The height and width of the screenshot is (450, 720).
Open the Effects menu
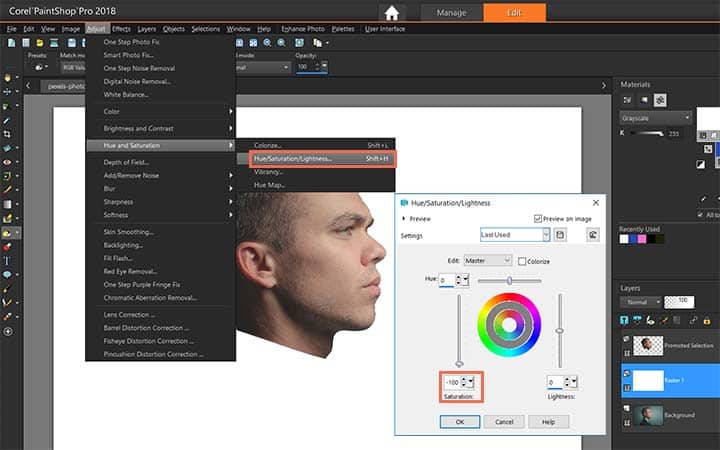point(121,28)
